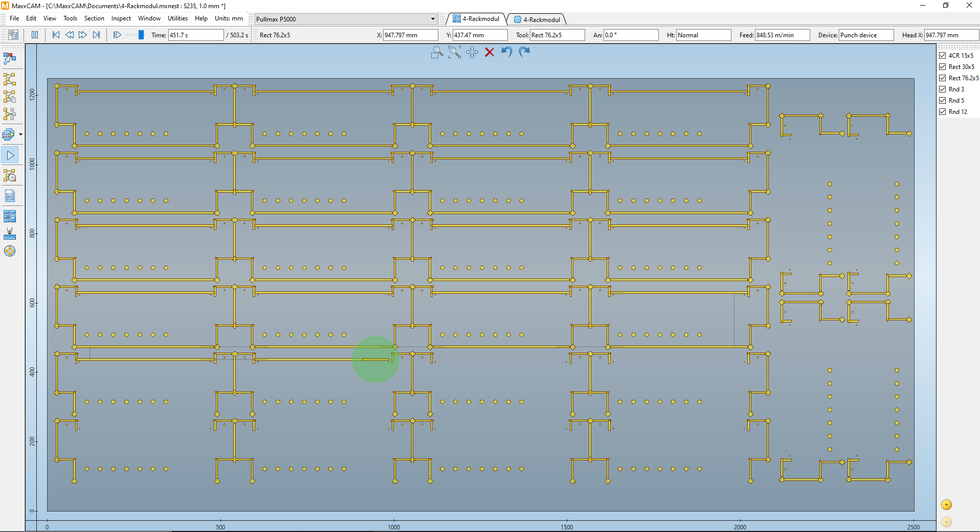This screenshot has width=980, height=532.
Task: Open the Units: mm menu
Action: 229,18
